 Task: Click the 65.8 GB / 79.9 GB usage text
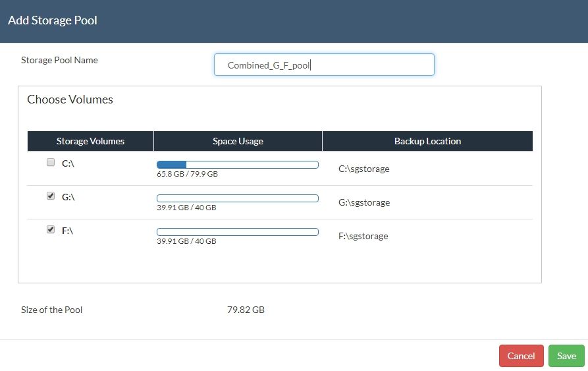187,174
